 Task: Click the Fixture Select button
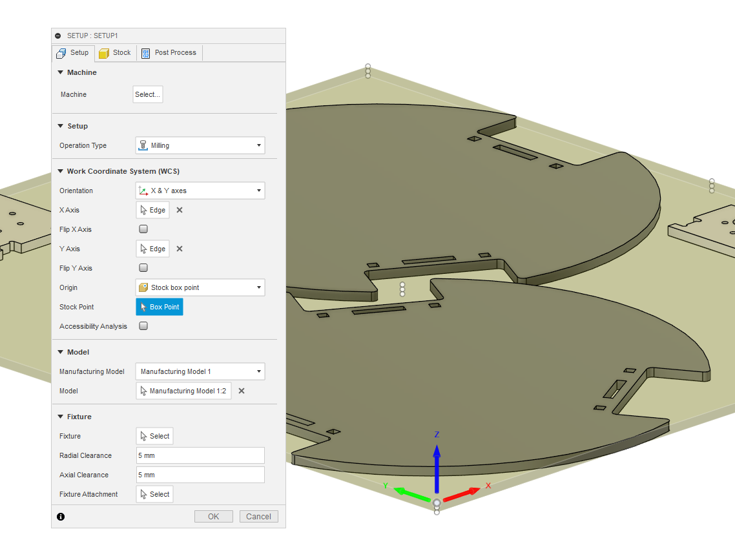[x=155, y=436]
